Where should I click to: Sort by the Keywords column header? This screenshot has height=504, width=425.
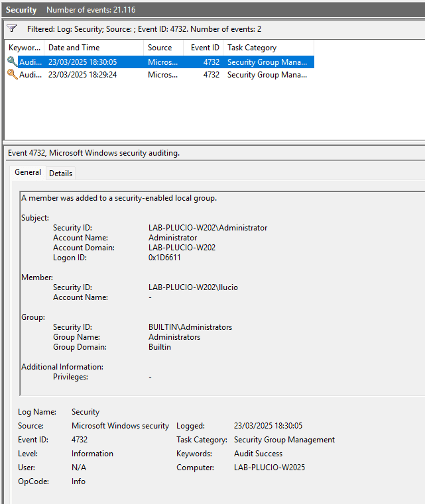[25, 48]
